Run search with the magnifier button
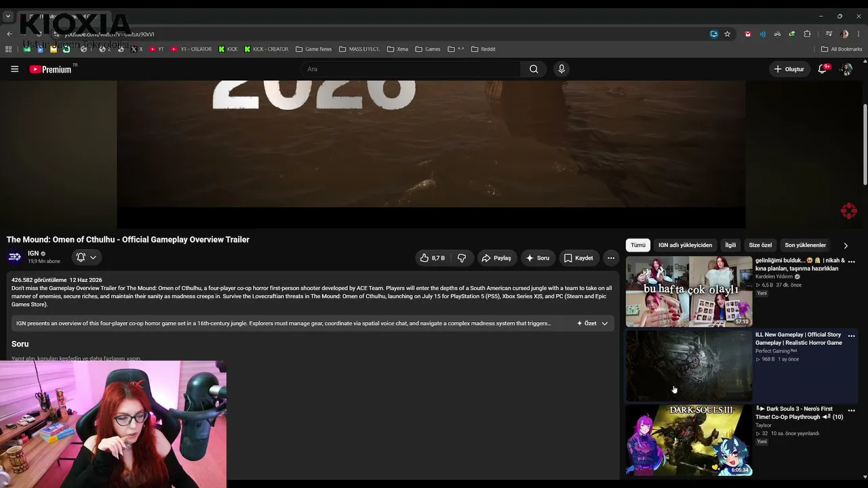 point(534,69)
